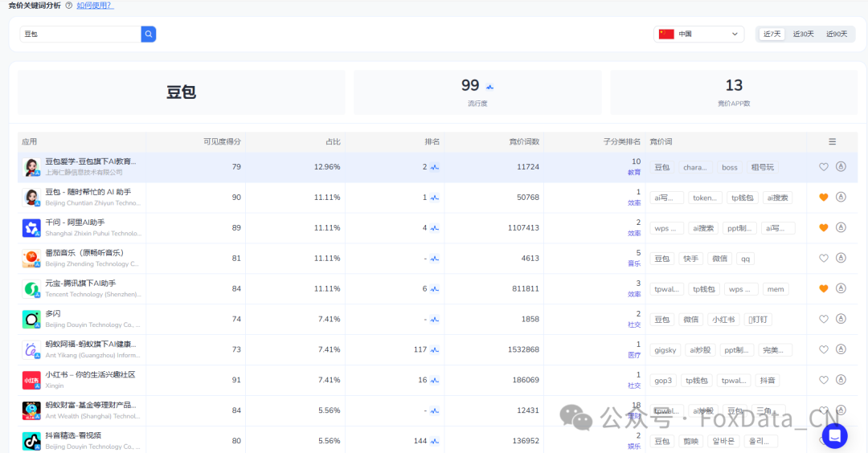Open the 如何使用? help link
The image size is (868, 453).
pyautogui.click(x=95, y=6)
